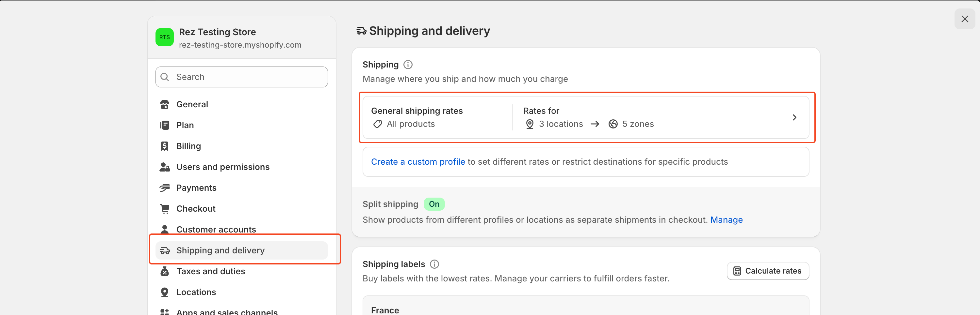
Task: Open the Customer accounts settings
Action: click(x=216, y=230)
